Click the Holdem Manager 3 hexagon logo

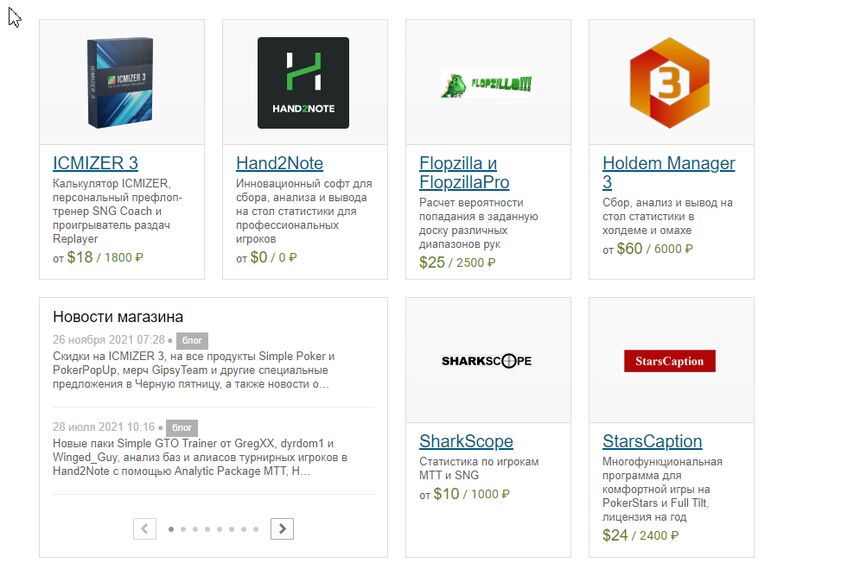669,83
